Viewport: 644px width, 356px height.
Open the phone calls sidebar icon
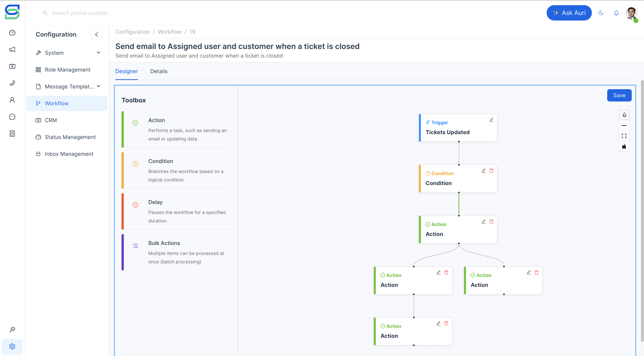(12, 83)
